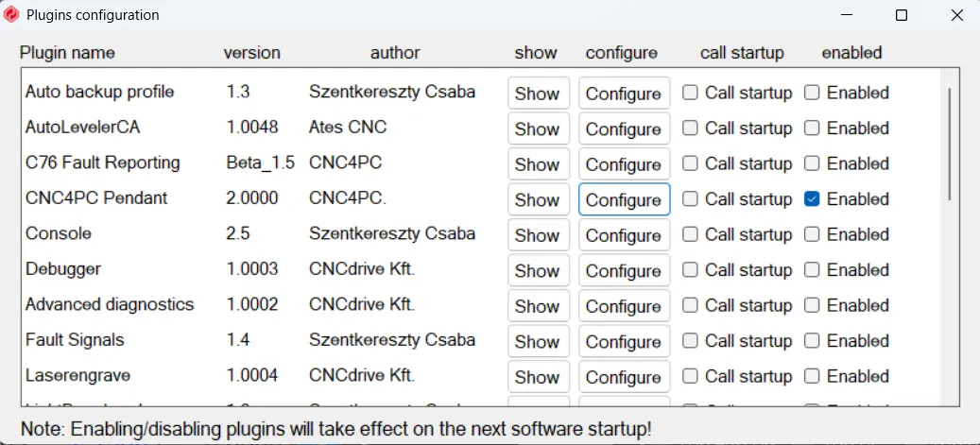Viewport: 980px width, 445px height.
Task: Click the red app icon in title bar
Action: click(11, 15)
